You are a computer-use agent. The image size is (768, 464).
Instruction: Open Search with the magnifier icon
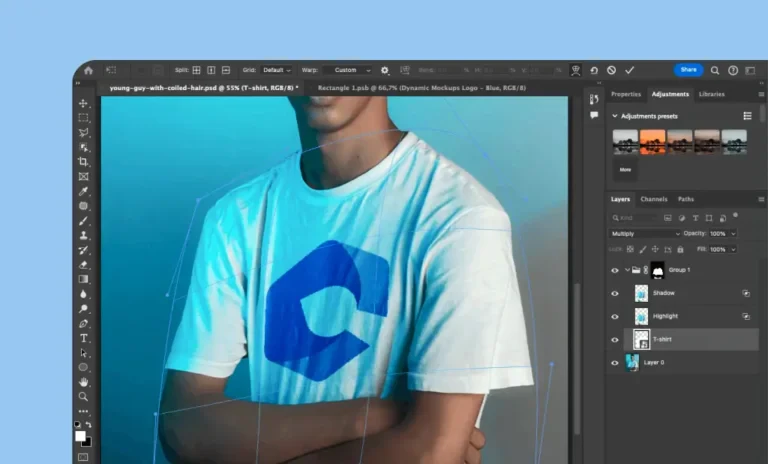[x=715, y=71]
